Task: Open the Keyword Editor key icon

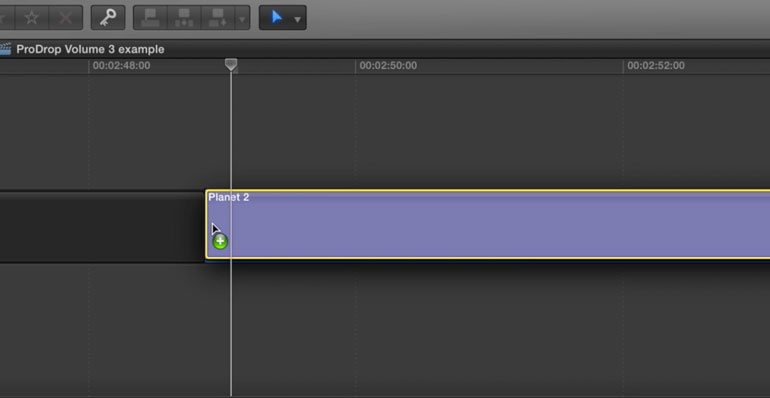Action: [x=108, y=18]
